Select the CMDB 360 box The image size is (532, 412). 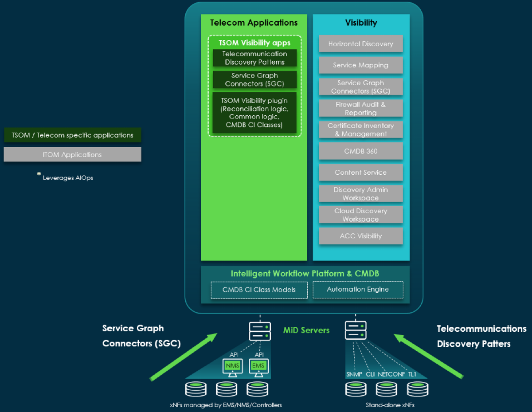[x=361, y=151]
